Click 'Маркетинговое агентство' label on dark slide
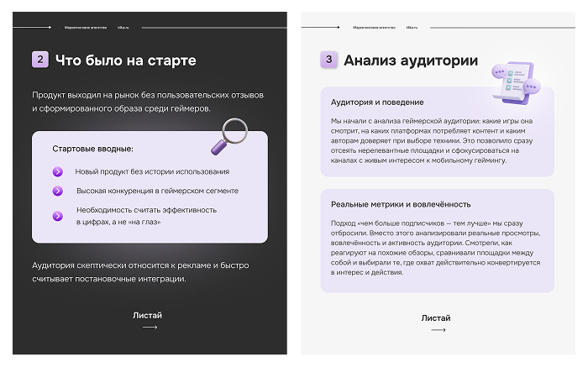 [84, 28]
